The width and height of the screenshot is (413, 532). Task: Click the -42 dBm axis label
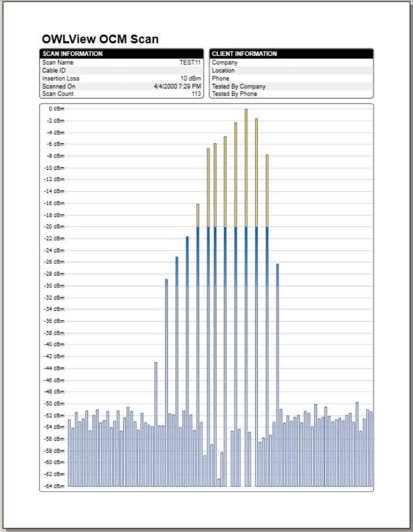(x=55, y=356)
